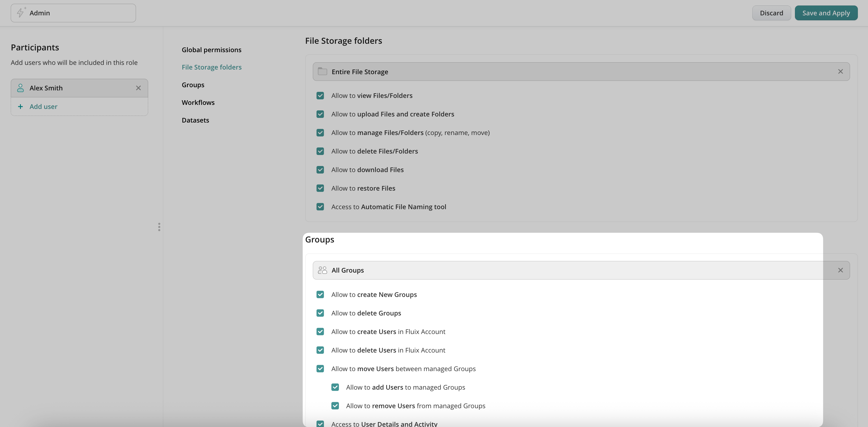Open the Datasets section
868x427 pixels.
[x=195, y=120]
